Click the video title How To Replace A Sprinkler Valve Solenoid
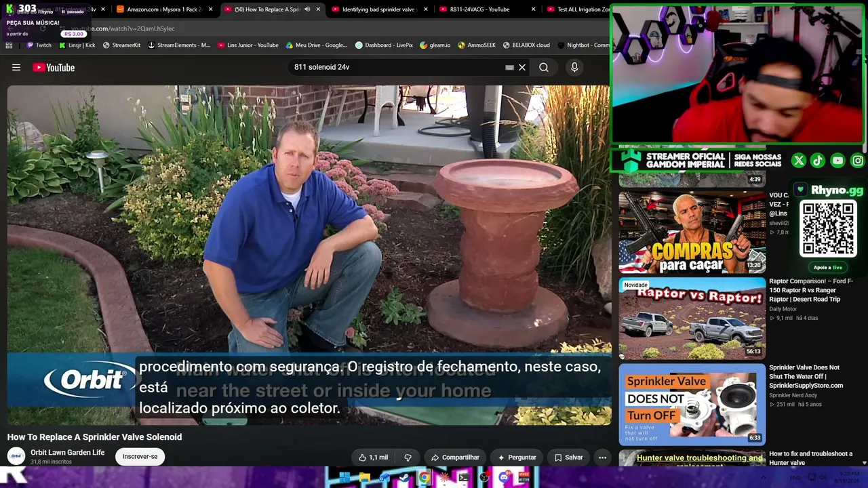Image resolution: width=868 pixels, height=488 pixels. click(94, 437)
